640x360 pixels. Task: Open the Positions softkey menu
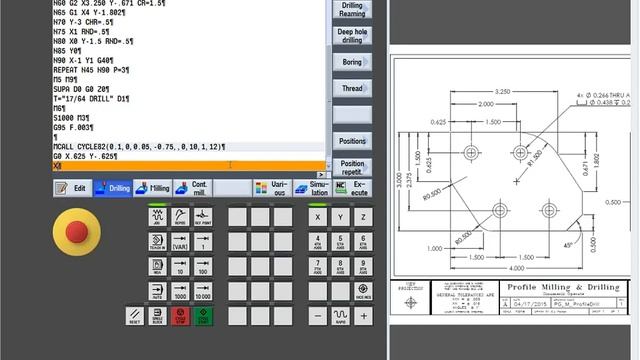coord(352,141)
